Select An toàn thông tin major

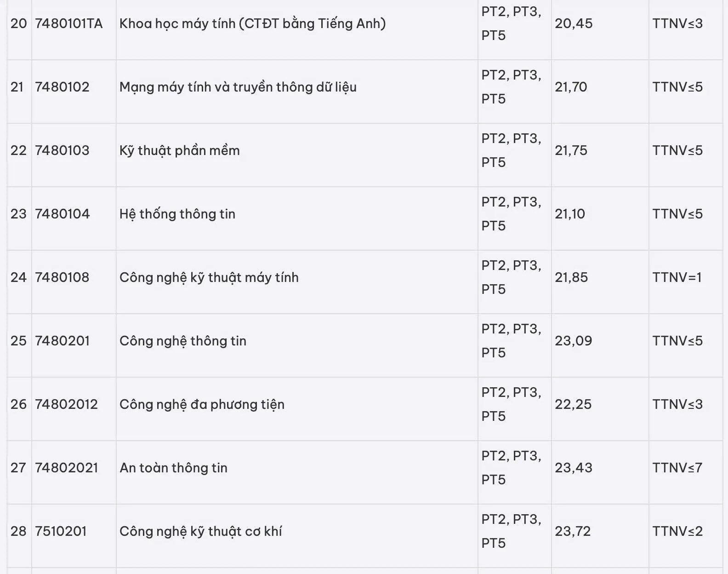(173, 468)
